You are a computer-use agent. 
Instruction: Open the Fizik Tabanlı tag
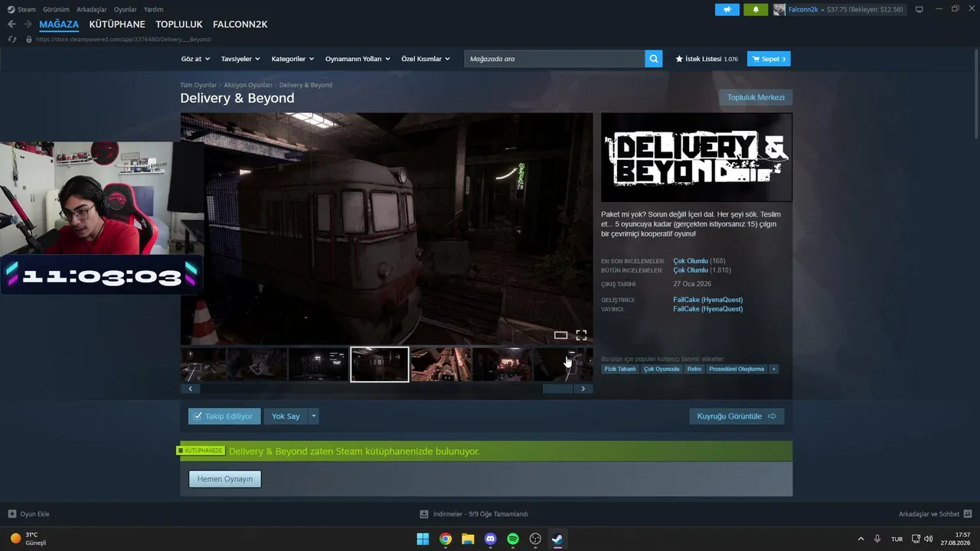click(x=620, y=369)
